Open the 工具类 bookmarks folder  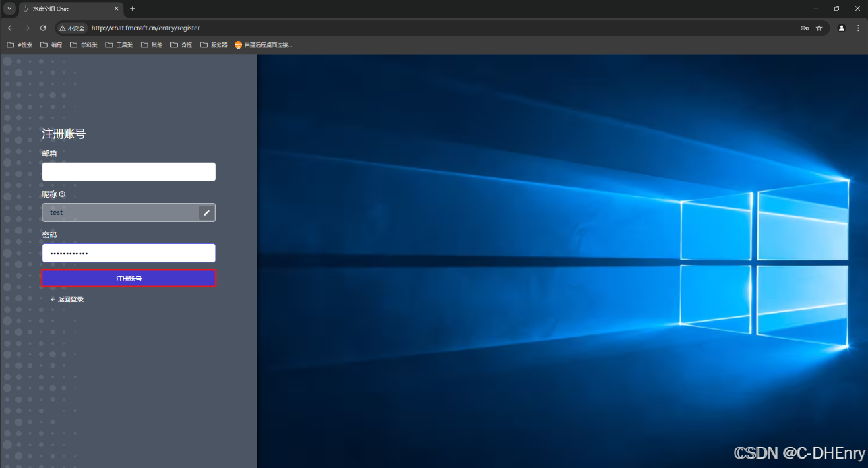119,45
